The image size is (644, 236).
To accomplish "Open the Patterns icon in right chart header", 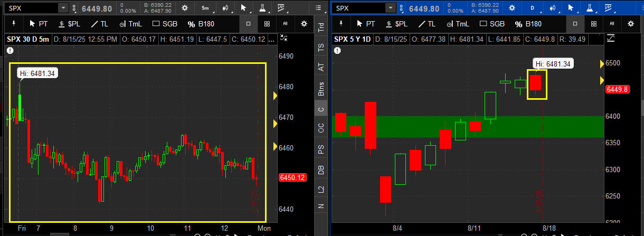I will click(609, 8).
